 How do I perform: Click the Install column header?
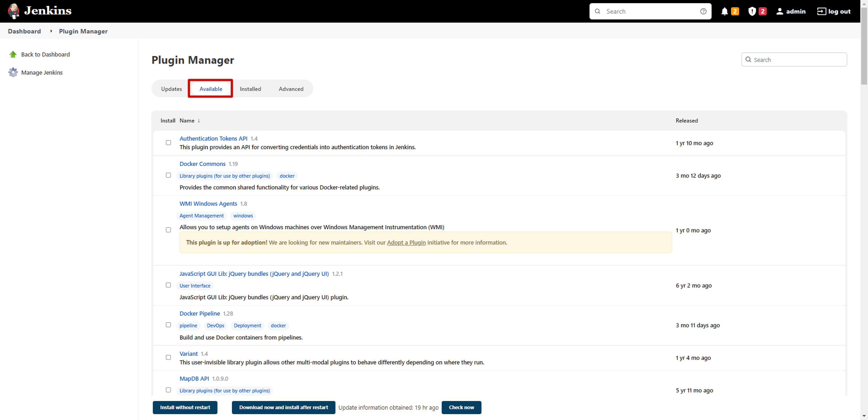point(168,121)
